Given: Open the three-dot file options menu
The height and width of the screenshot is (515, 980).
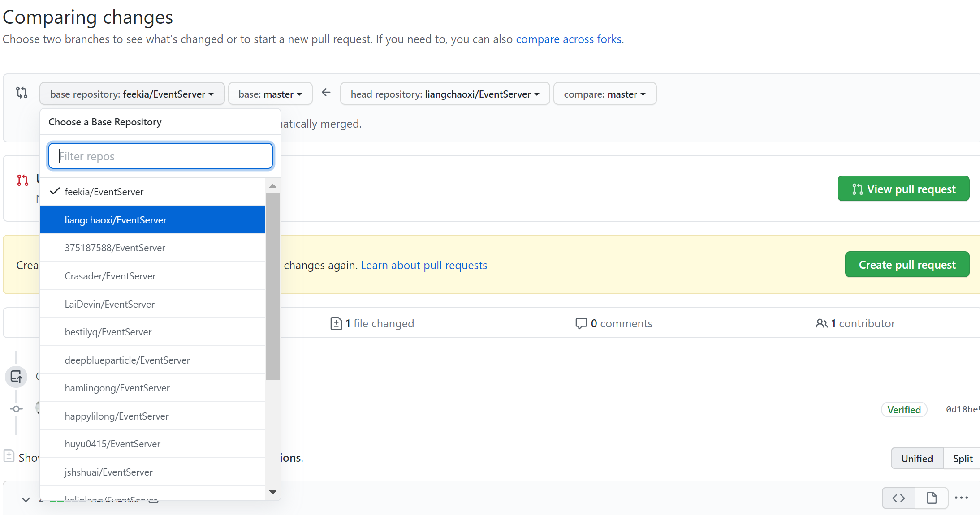Looking at the screenshot, I should (x=961, y=498).
